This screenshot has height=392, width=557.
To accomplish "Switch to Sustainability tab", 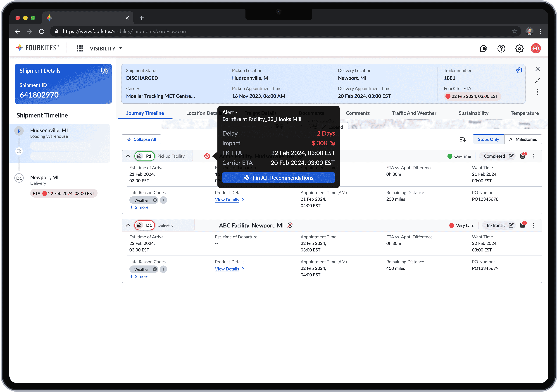I will [473, 113].
